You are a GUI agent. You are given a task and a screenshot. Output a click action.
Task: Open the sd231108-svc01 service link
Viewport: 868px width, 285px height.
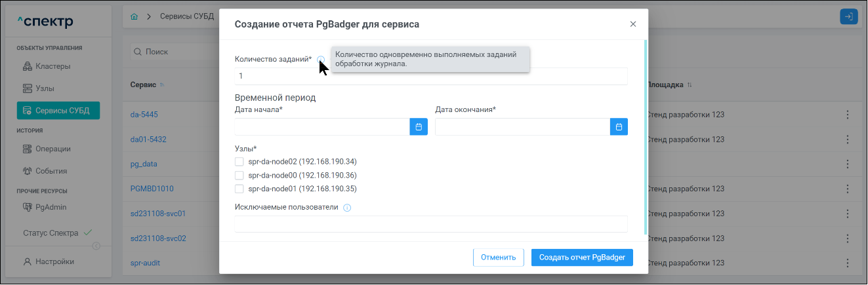[158, 214]
